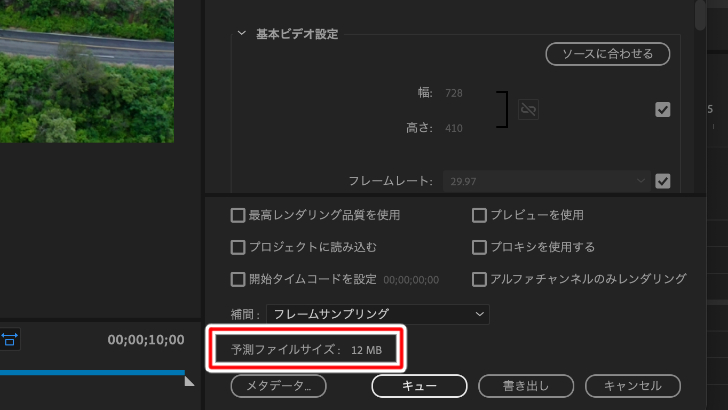
Task: Check アルファチャンネルのみレンダリング
Action: click(x=479, y=280)
